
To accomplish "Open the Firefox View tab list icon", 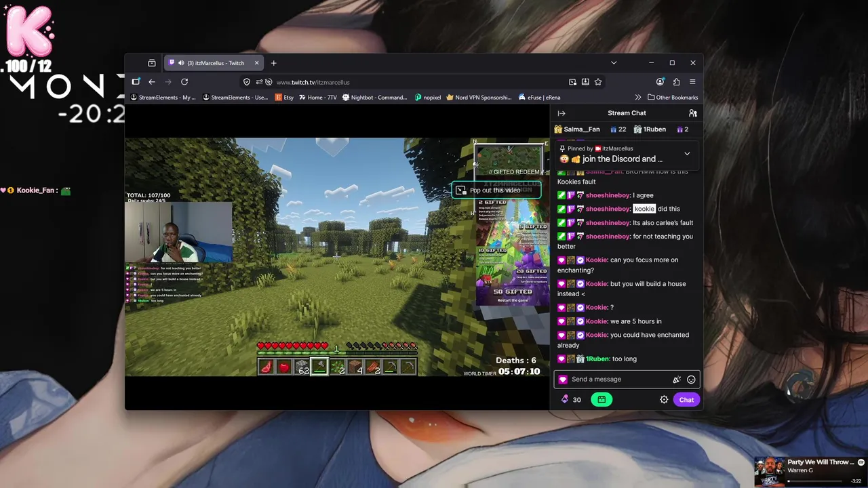I will coord(152,63).
